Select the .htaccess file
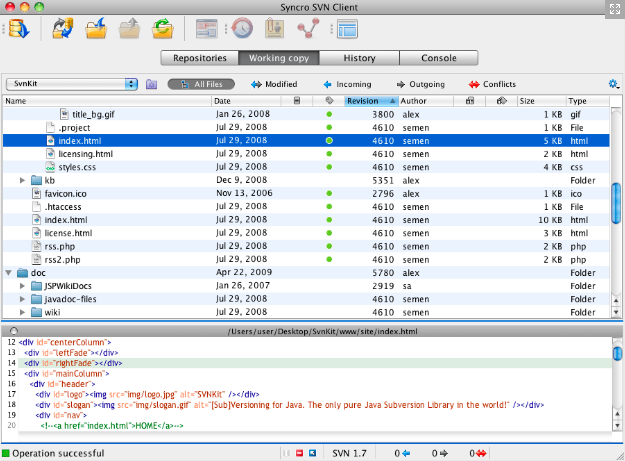 coord(306,207)
